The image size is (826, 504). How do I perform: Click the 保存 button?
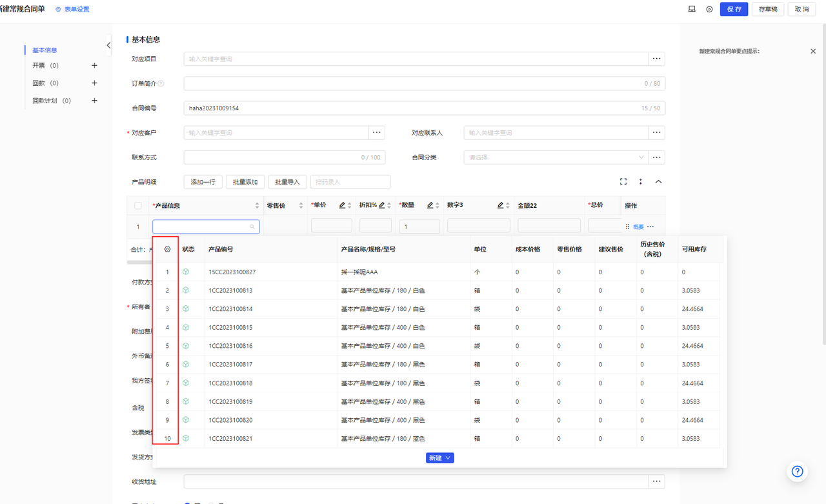click(x=734, y=9)
